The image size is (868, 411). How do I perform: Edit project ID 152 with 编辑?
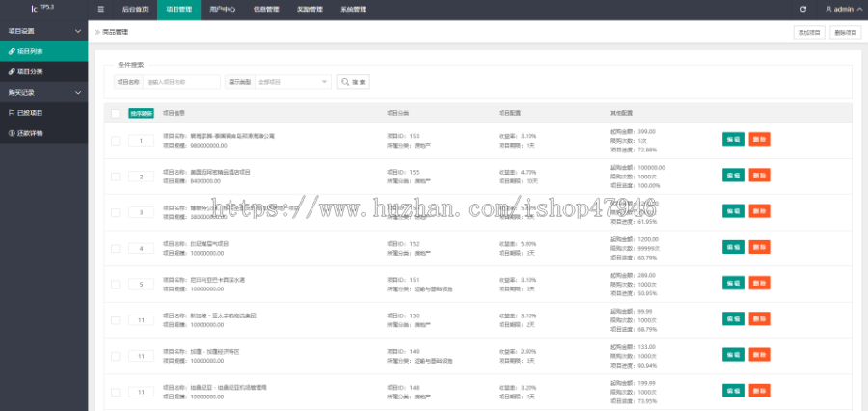point(734,247)
